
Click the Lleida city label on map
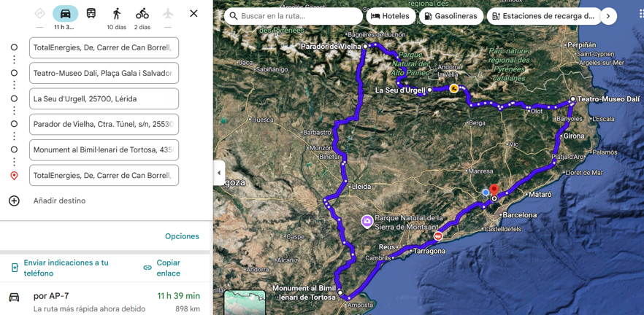(x=362, y=187)
